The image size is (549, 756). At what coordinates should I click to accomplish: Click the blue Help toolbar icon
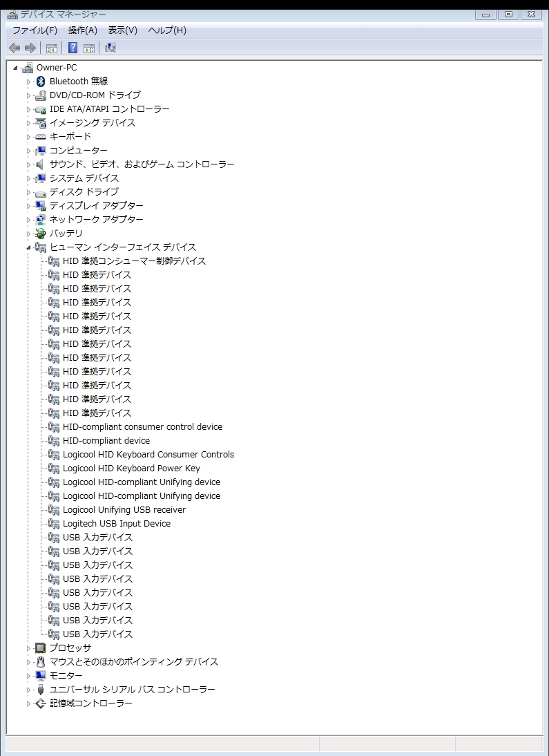pyautogui.click(x=73, y=48)
